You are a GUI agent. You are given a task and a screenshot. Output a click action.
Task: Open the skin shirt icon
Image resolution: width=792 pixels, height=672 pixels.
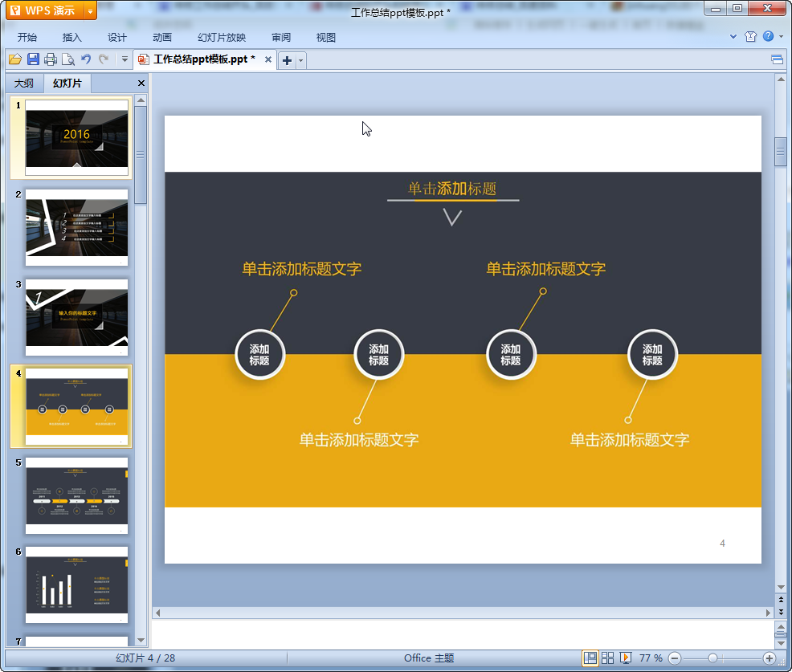[x=750, y=36]
